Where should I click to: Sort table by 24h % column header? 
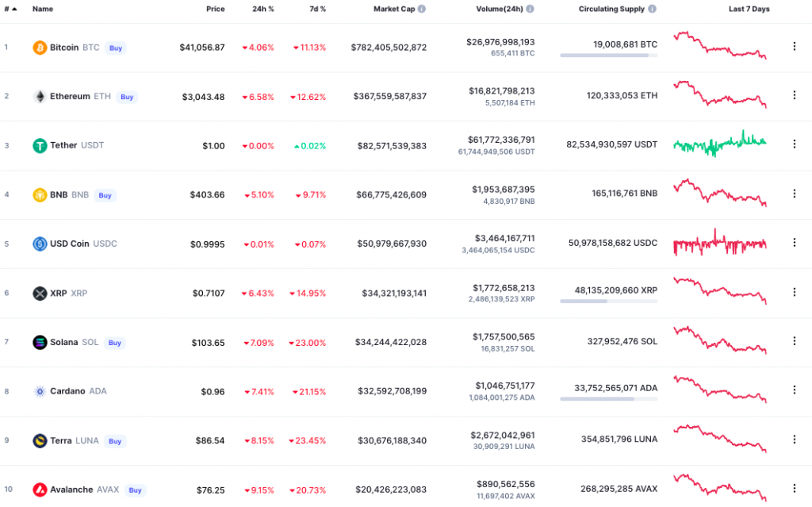(x=263, y=9)
